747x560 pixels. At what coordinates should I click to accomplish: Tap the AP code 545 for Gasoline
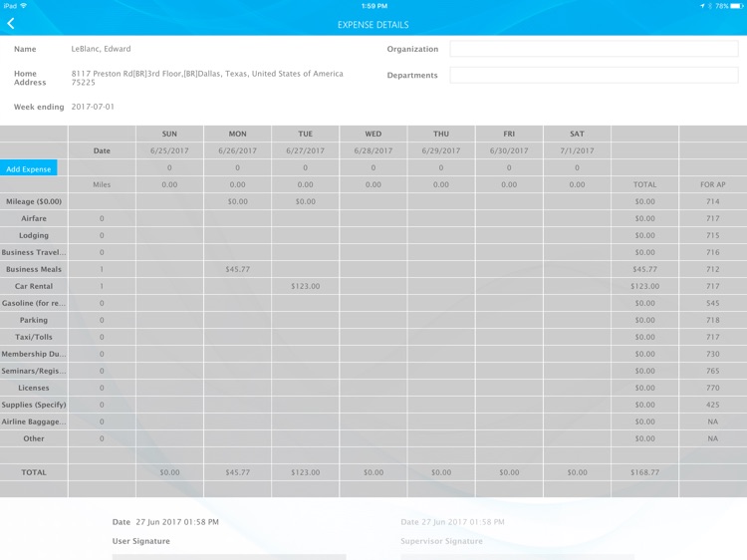coord(713,303)
